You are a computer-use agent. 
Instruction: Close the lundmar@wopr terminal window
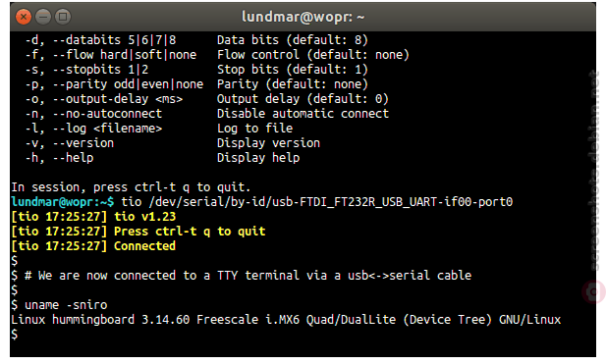(x=24, y=17)
